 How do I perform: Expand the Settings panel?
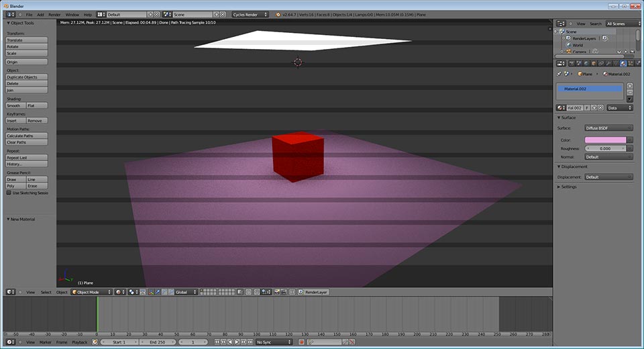pos(559,187)
